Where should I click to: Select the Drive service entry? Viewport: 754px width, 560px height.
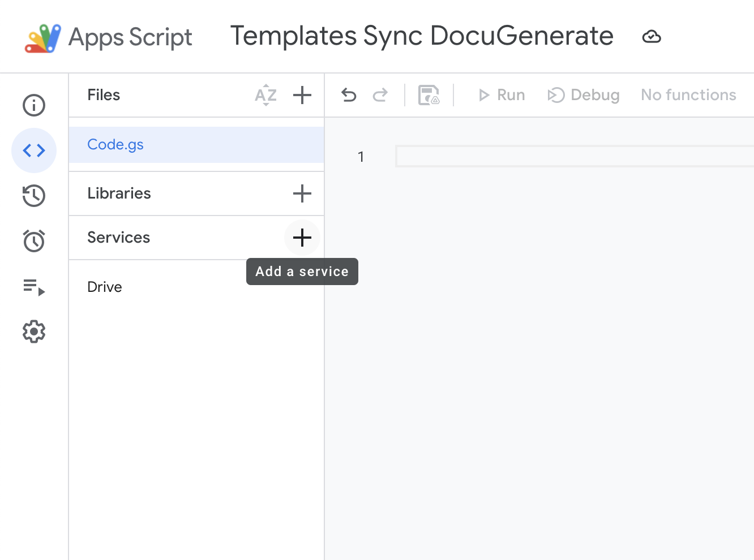[x=105, y=287]
